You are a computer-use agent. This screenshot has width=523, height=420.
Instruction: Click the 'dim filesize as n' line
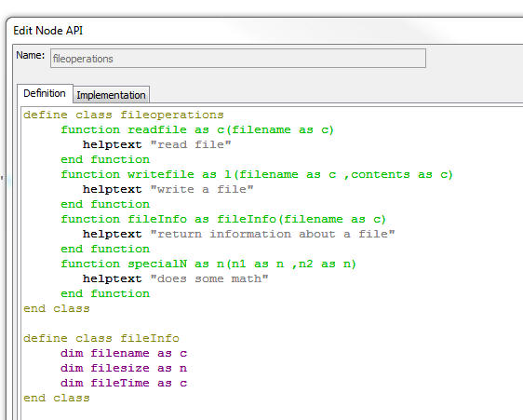point(124,369)
